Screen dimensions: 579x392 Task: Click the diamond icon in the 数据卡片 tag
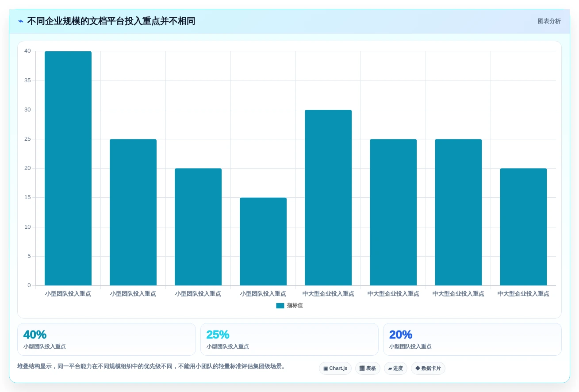click(x=418, y=368)
